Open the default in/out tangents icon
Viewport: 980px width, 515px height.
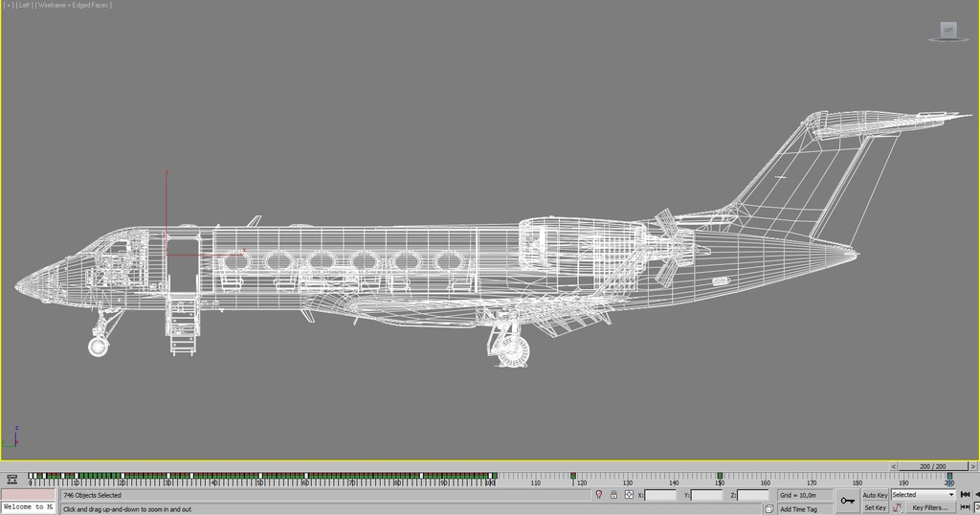(898, 508)
